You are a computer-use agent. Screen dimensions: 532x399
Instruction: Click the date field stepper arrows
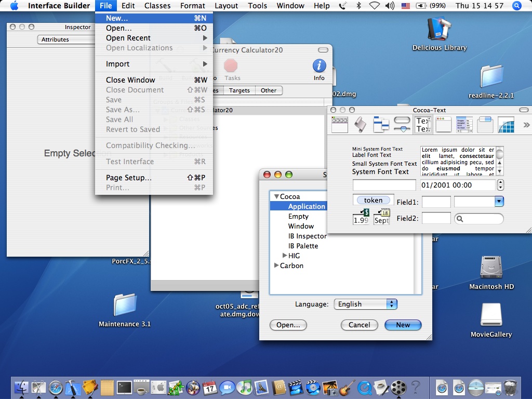click(x=500, y=185)
